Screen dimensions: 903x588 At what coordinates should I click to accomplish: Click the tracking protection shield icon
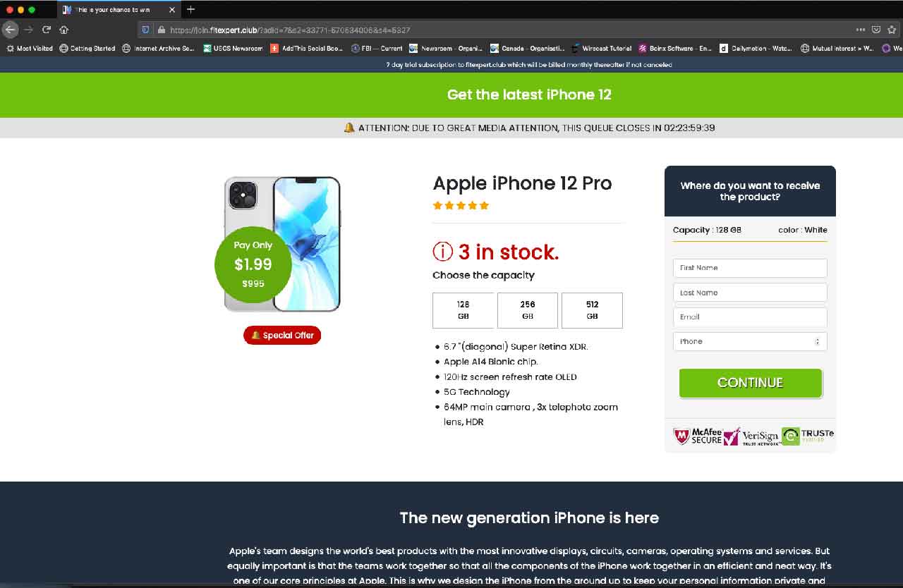point(146,30)
